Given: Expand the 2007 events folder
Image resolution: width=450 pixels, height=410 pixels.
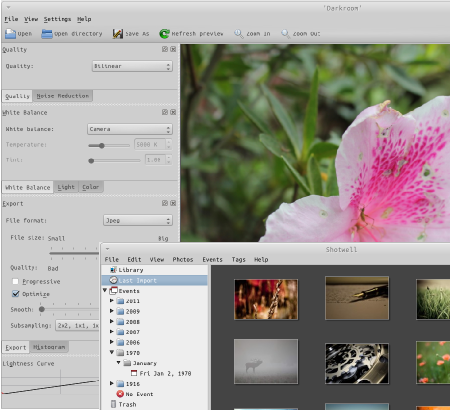Looking at the screenshot, I should tap(112, 332).
